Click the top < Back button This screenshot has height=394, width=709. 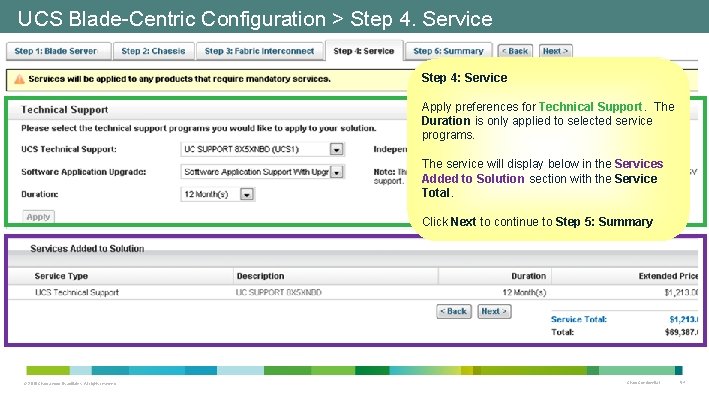click(515, 51)
